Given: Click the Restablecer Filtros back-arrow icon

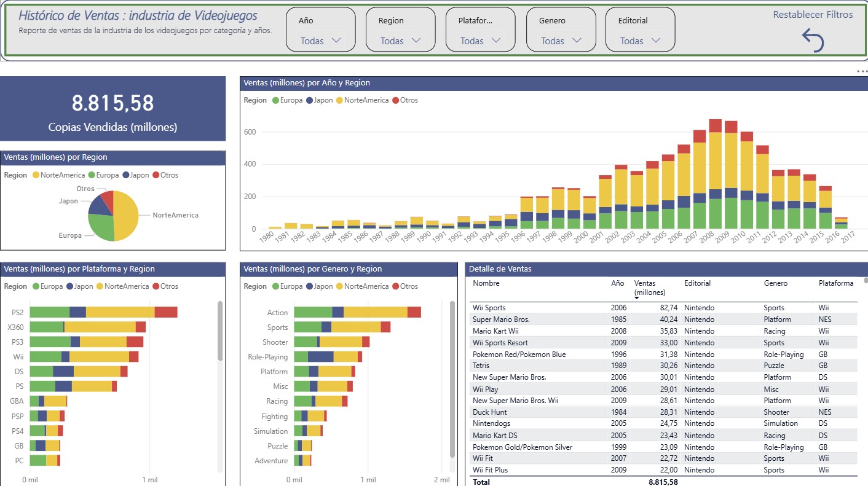Looking at the screenshot, I should click(x=813, y=41).
